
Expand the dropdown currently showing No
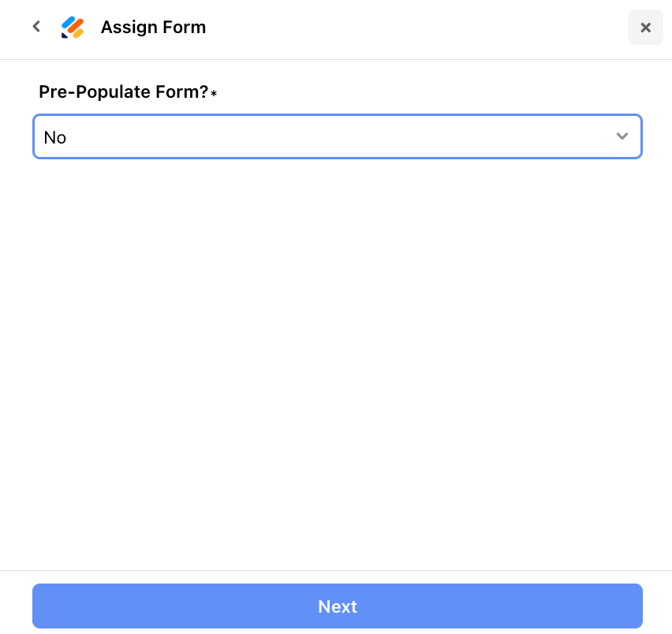click(338, 136)
